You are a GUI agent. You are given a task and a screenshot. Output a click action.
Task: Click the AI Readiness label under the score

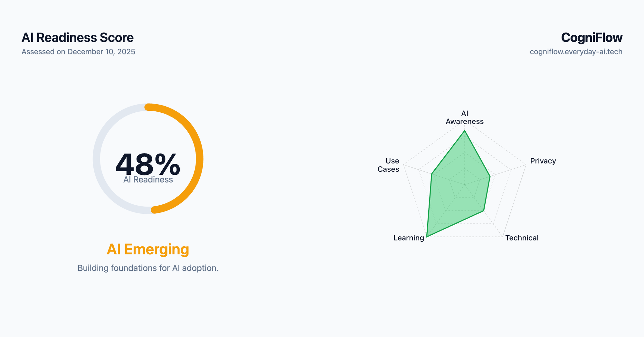click(148, 180)
